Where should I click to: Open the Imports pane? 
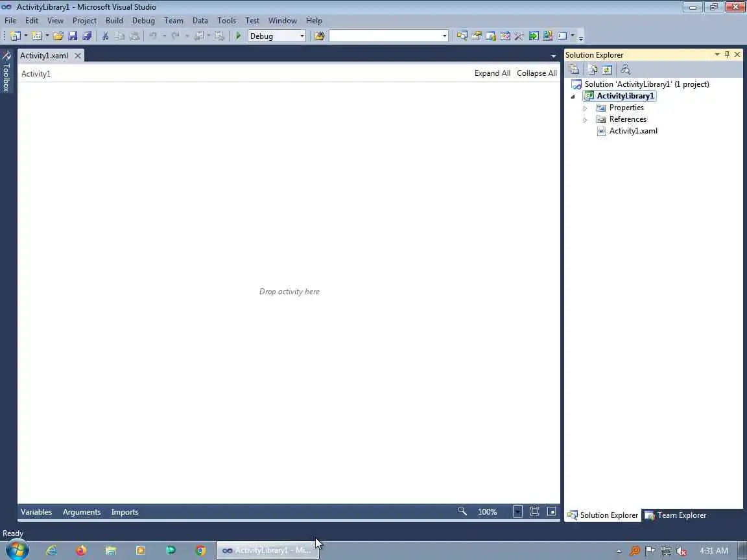[x=124, y=512]
